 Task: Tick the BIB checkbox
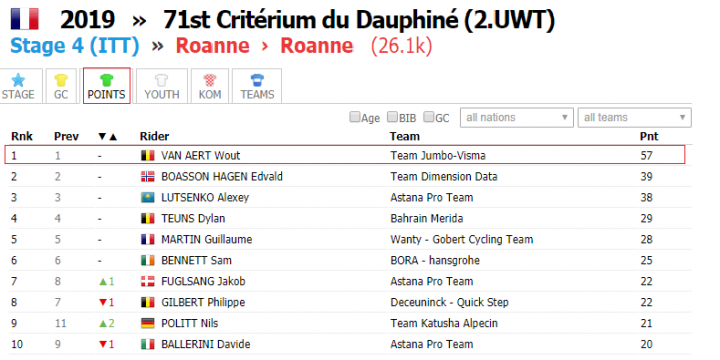[x=392, y=117]
